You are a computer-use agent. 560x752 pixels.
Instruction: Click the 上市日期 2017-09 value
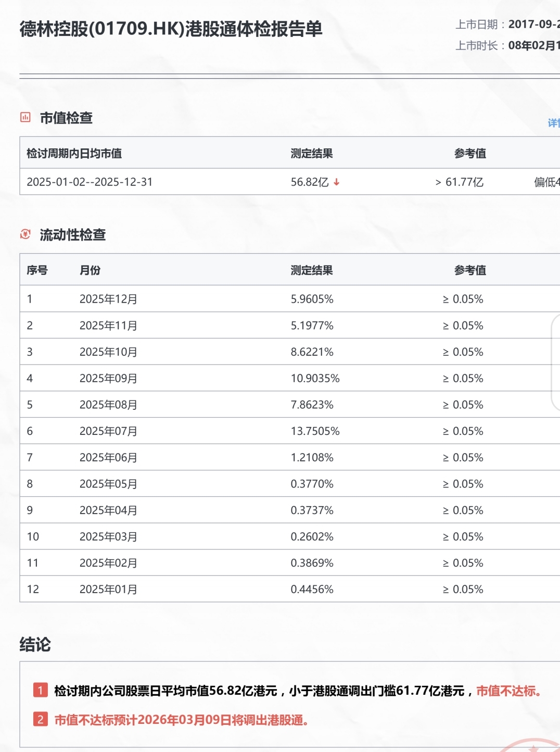pos(534,24)
